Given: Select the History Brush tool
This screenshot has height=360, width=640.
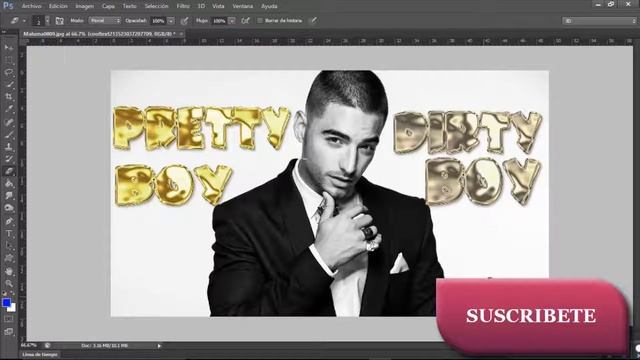Looking at the screenshot, I should (9, 159).
